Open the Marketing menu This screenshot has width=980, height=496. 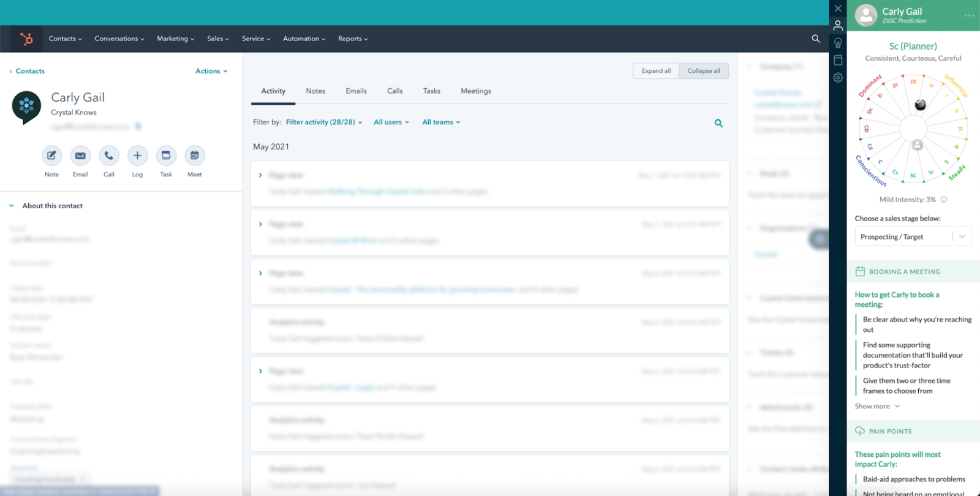pyautogui.click(x=175, y=39)
